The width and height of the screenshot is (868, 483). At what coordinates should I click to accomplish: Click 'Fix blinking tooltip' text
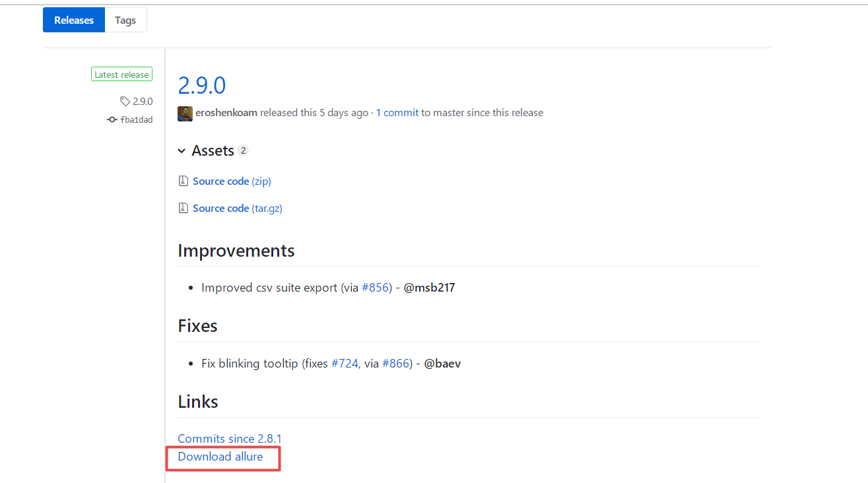point(250,364)
